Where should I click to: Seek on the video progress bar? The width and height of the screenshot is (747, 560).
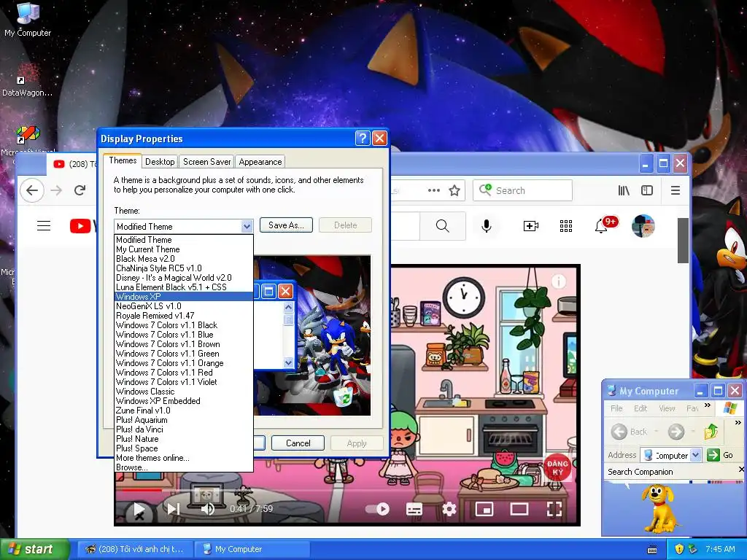click(347, 489)
